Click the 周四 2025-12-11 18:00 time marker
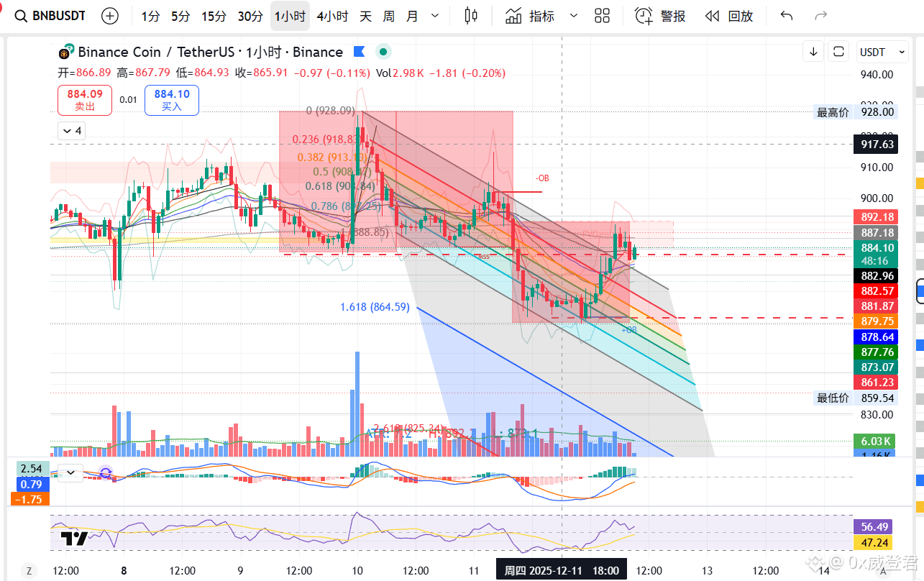This screenshot has width=924, height=581. 562,570
